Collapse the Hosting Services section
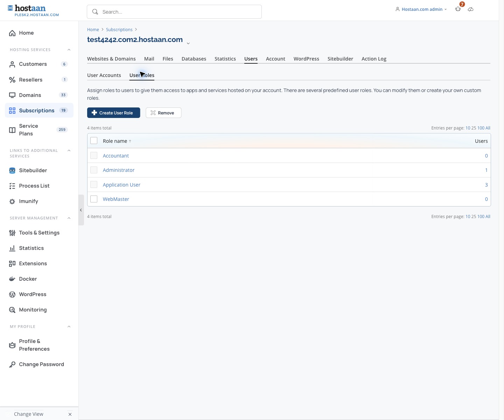The width and height of the screenshot is (504, 420). (x=69, y=50)
